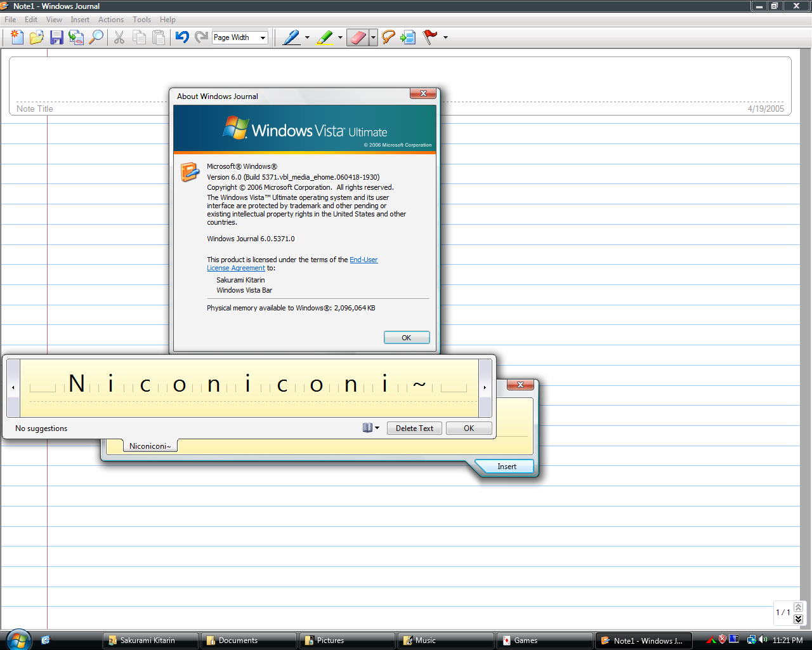Select the Highlighter tool
812x650 pixels.
325,37
